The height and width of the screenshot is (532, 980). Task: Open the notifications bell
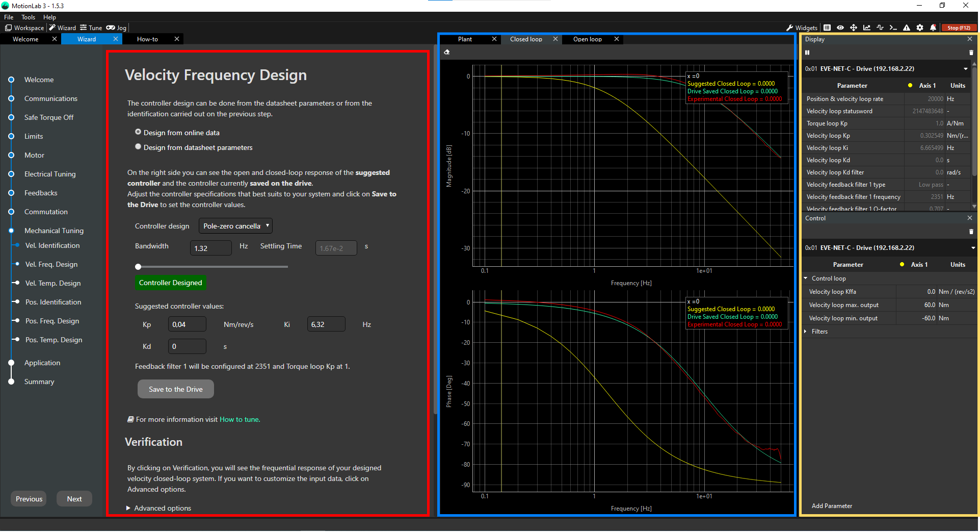point(933,28)
